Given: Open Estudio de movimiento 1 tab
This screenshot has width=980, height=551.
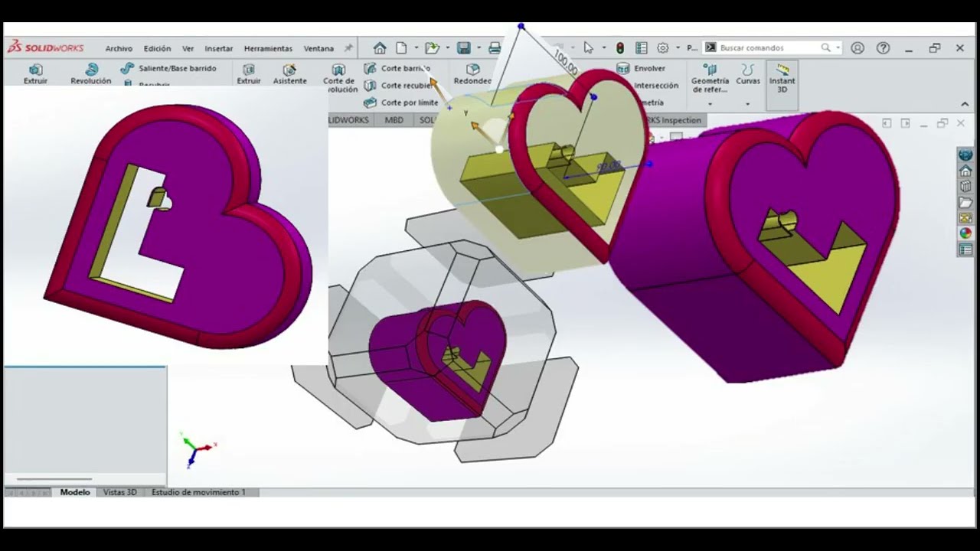Looking at the screenshot, I should coord(198,492).
